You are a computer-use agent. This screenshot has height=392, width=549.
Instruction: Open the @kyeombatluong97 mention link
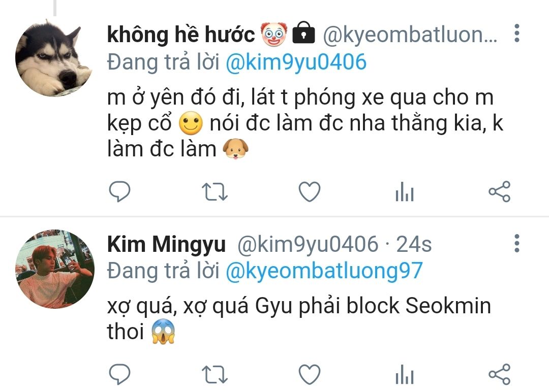[x=324, y=271]
